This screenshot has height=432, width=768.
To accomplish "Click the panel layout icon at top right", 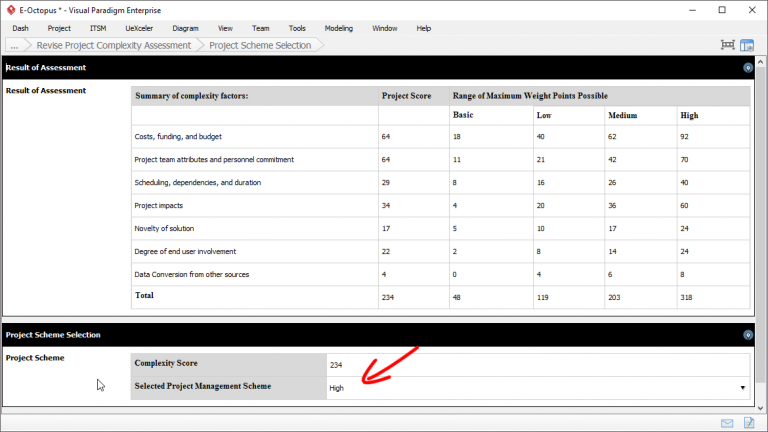I will (x=746, y=45).
